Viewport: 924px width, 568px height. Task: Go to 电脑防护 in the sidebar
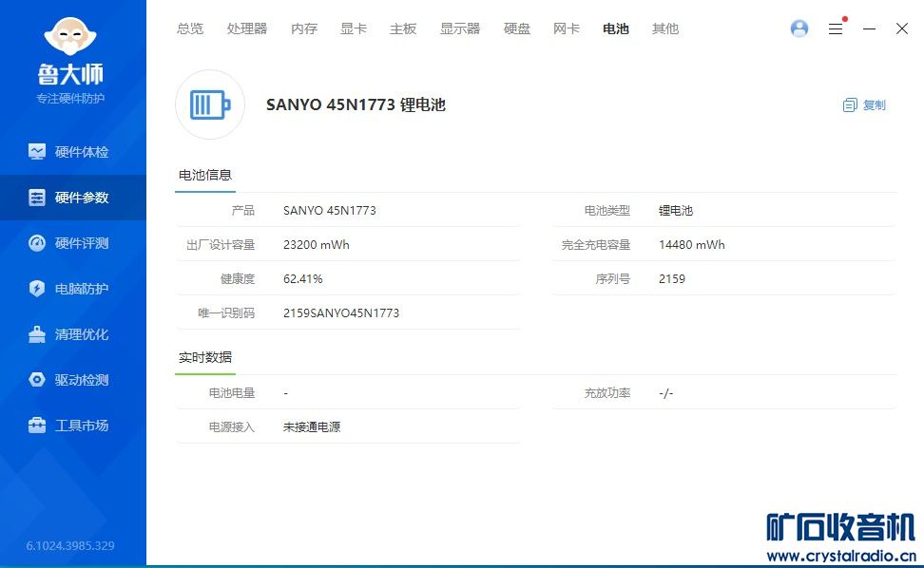point(73,289)
